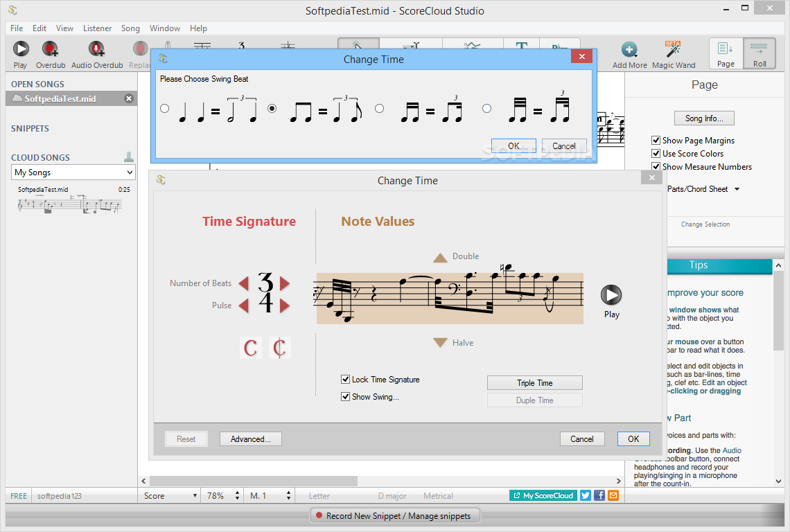Click OK in swing beat dialog

tap(513, 146)
